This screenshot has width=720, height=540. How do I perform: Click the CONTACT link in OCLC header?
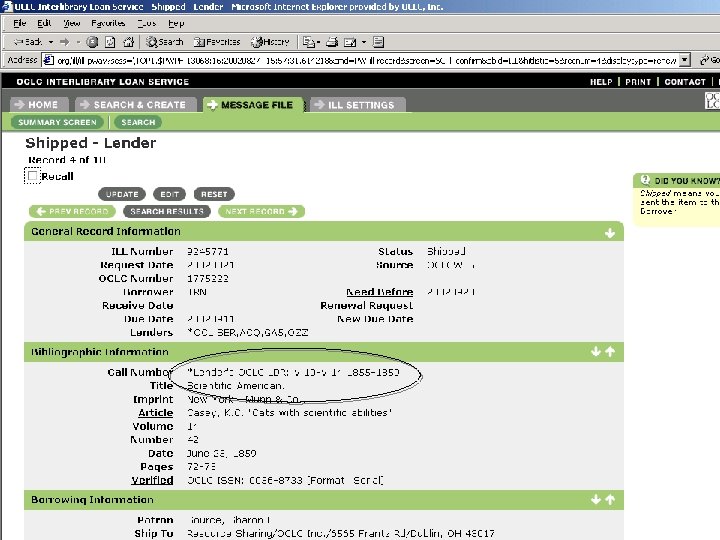point(685,82)
